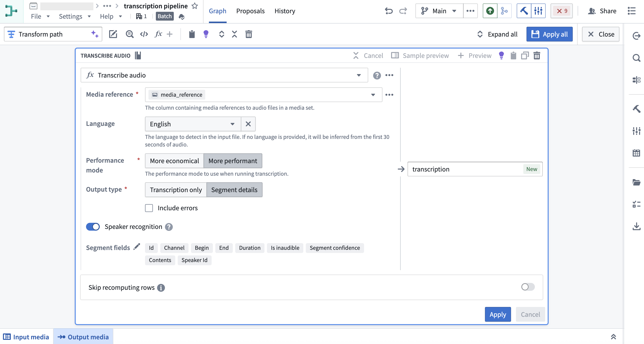
Task: Click the duplicate icon in Transcribe Audio header
Action: pos(525,55)
